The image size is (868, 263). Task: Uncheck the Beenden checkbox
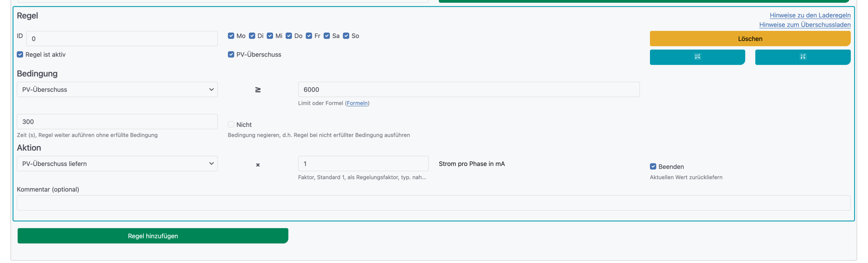coord(653,167)
